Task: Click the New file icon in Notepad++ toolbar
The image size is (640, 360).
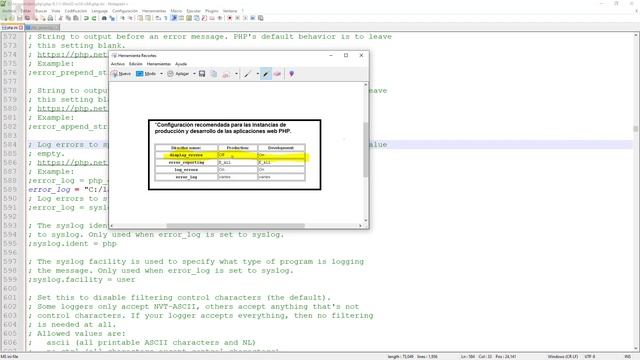Action: tap(4, 18)
